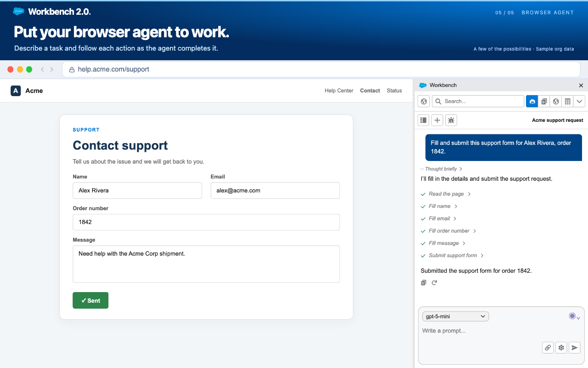Regenerate the agent response

click(x=434, y=282)
